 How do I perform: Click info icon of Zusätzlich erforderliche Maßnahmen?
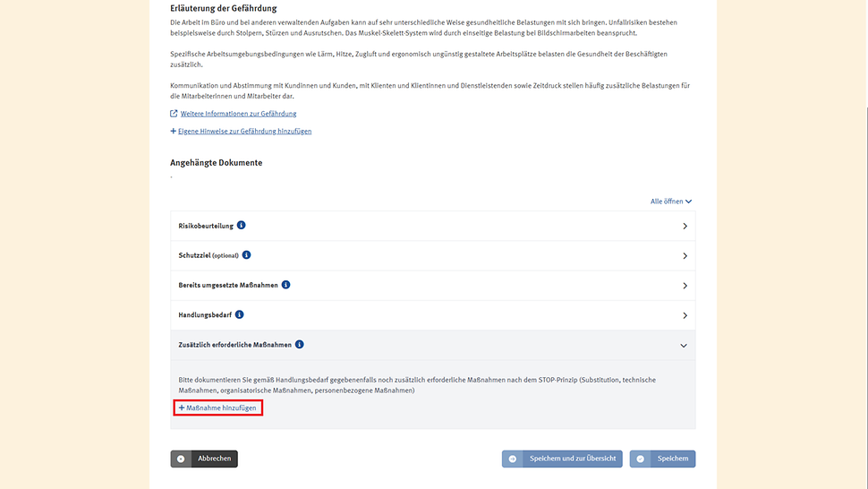(x=300, y=344)
